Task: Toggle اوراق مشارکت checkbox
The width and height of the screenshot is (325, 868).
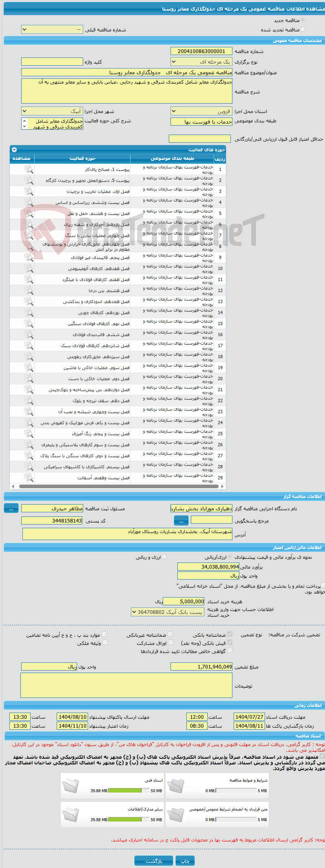Action: click(170, 642)
